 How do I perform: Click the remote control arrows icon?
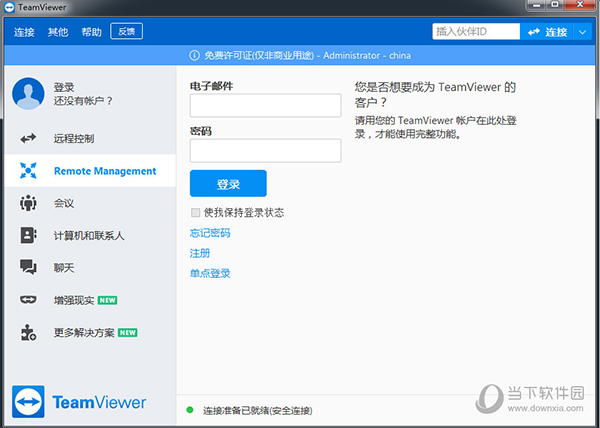tap(28, 138)
